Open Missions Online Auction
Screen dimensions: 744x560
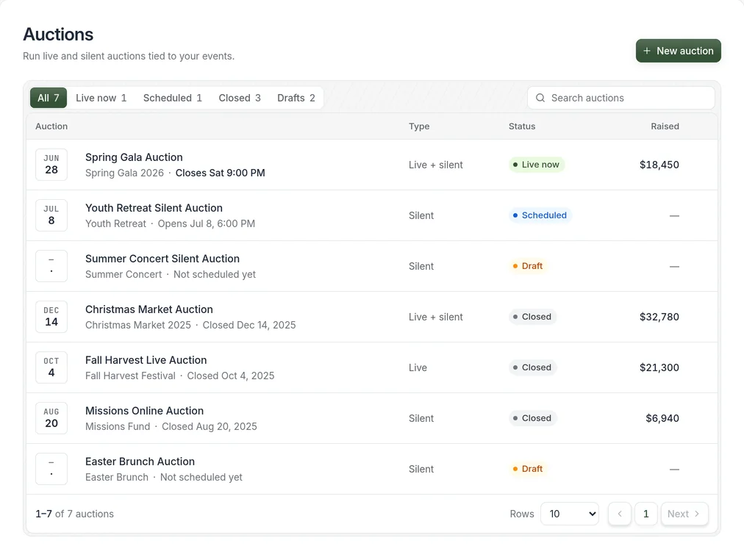pyautogui.click(x=144, y=411)
